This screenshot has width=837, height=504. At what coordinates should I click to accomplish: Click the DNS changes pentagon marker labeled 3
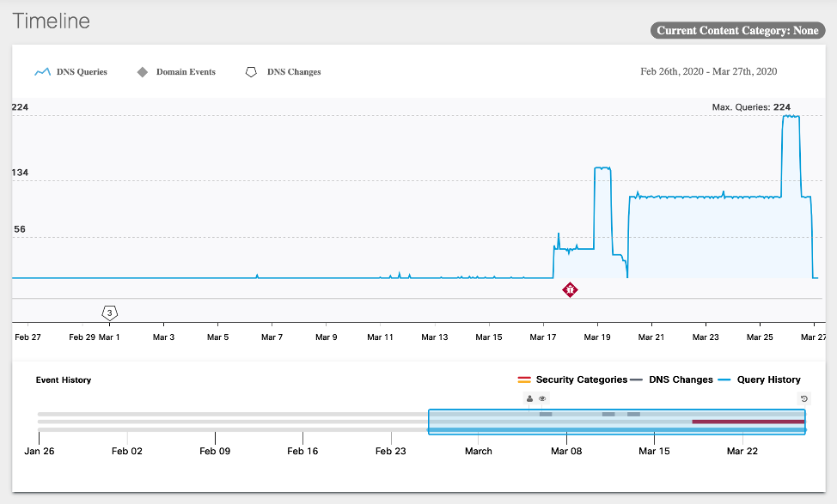click(110, 313)
